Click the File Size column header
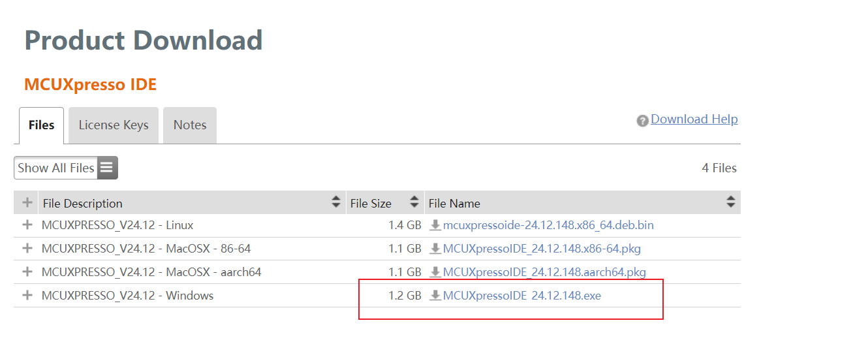 (x=385, y=203)
